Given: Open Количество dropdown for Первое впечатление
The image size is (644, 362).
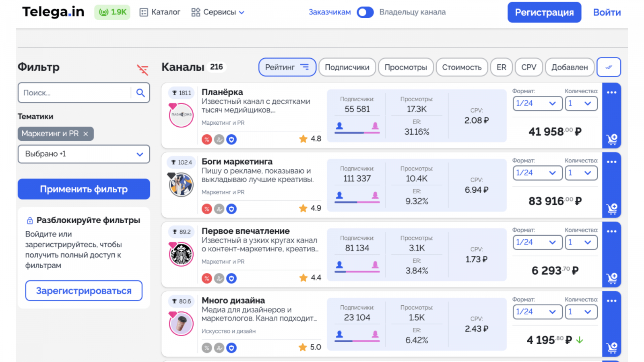Looking at the screenshot, I should 581,243.
